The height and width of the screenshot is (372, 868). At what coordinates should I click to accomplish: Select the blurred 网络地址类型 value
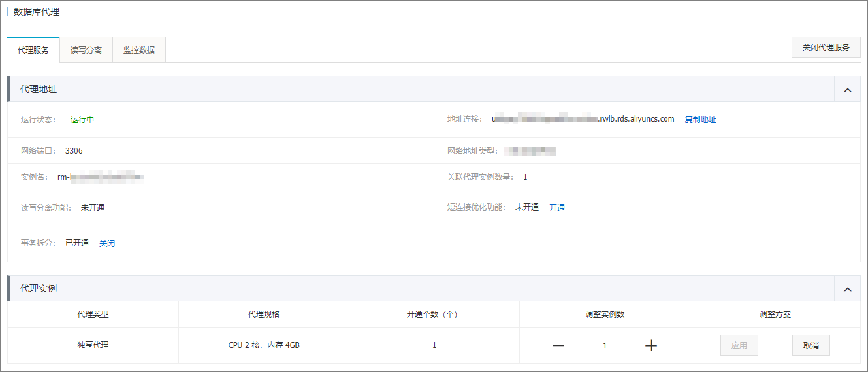[531, 151]
